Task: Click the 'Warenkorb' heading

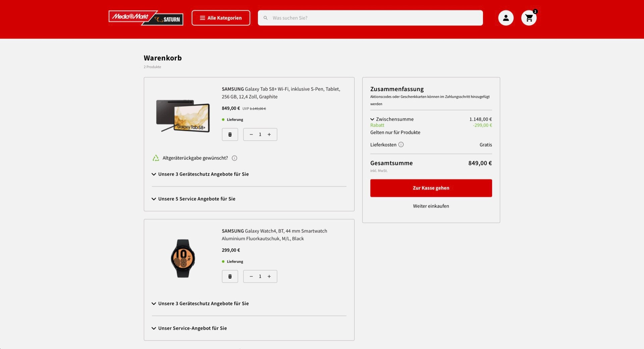Action: tap(163, 58)
